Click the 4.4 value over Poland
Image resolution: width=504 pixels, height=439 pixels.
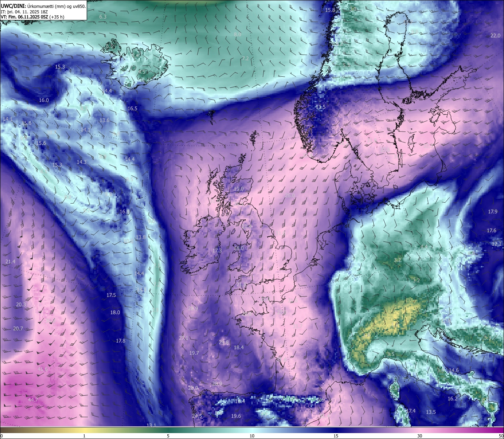click(x=424, y=246)
